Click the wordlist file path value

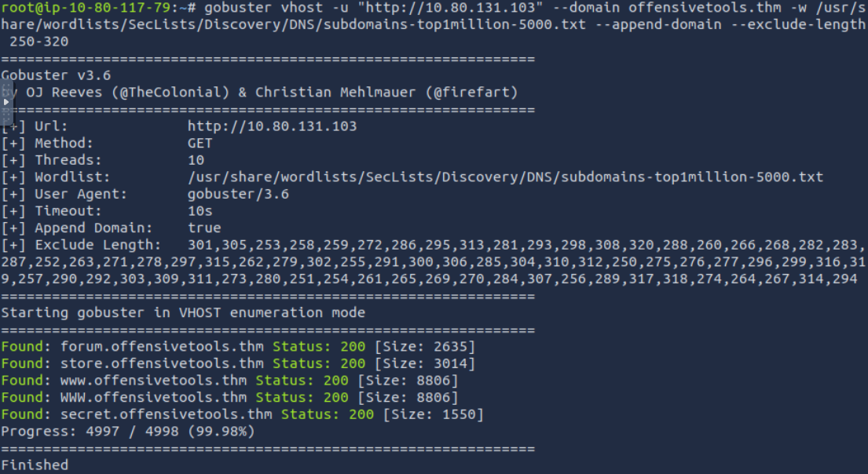(x=505, y=177)
